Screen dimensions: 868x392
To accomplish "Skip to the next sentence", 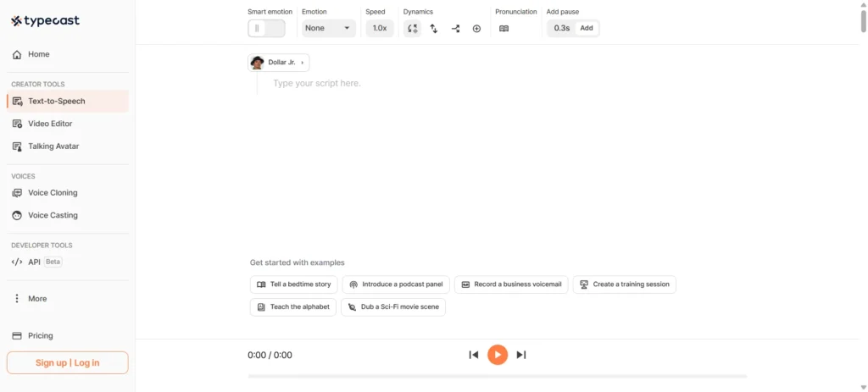I will [521, 355].
